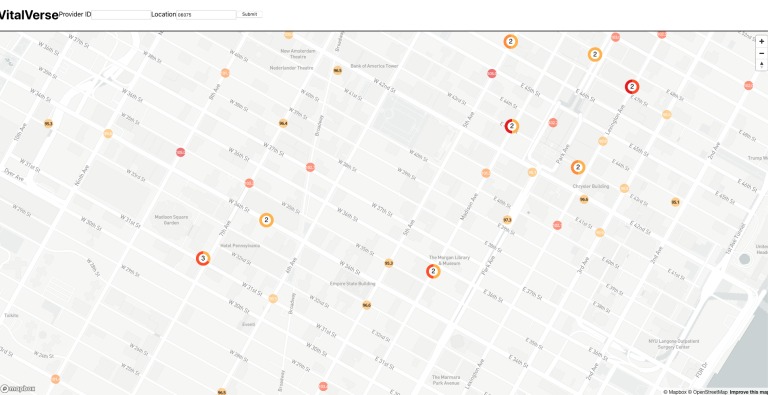768x395 pixels.
Task: Open the © Mapbox attribution link
Action: coord(676,392)
